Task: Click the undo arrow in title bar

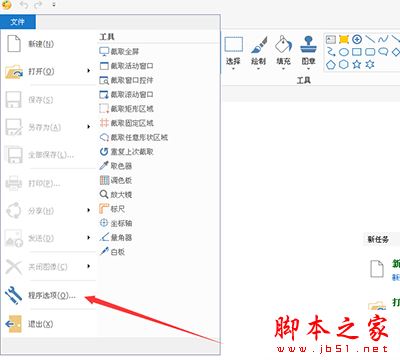Action: click(24, 4)
